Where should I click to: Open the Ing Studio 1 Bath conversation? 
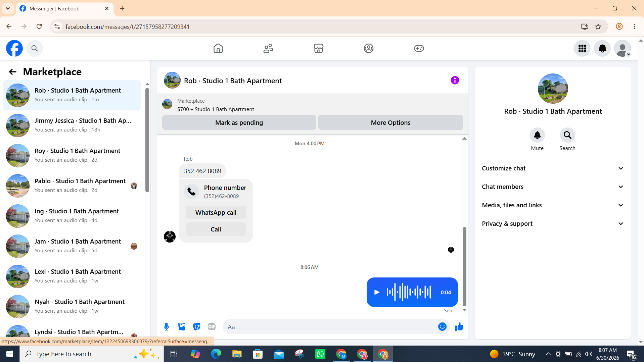72,216
